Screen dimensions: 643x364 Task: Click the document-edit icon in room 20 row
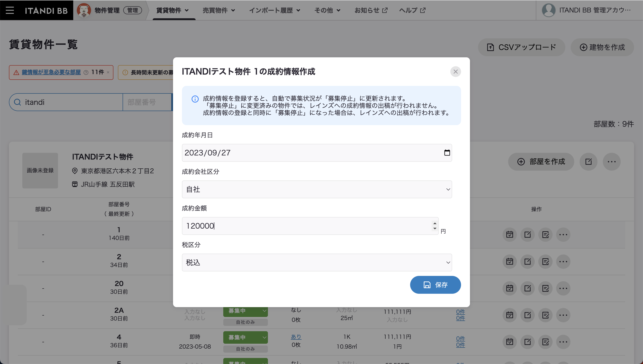point(545,288)
